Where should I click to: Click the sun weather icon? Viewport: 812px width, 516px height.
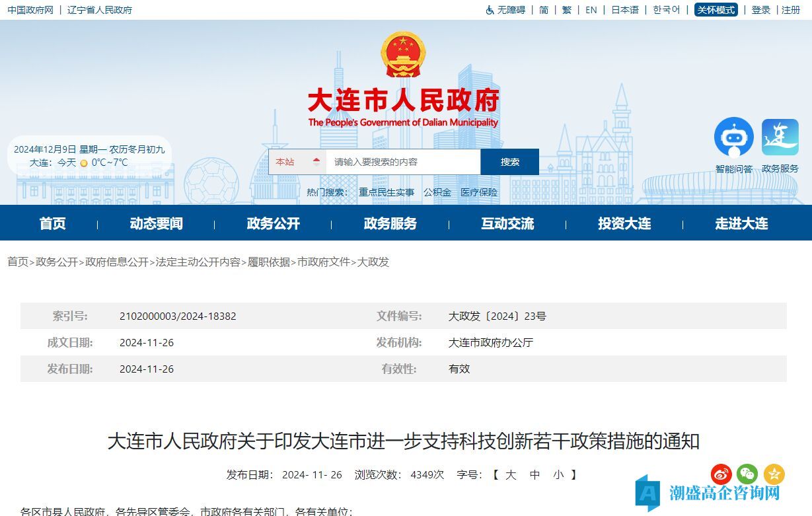pos(84,163)
